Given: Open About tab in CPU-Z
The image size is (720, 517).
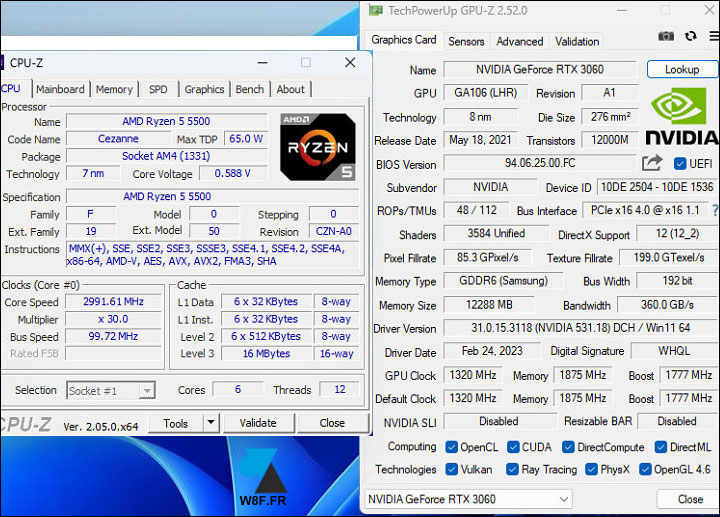Looking at the screenshot, I should [290, 89].
